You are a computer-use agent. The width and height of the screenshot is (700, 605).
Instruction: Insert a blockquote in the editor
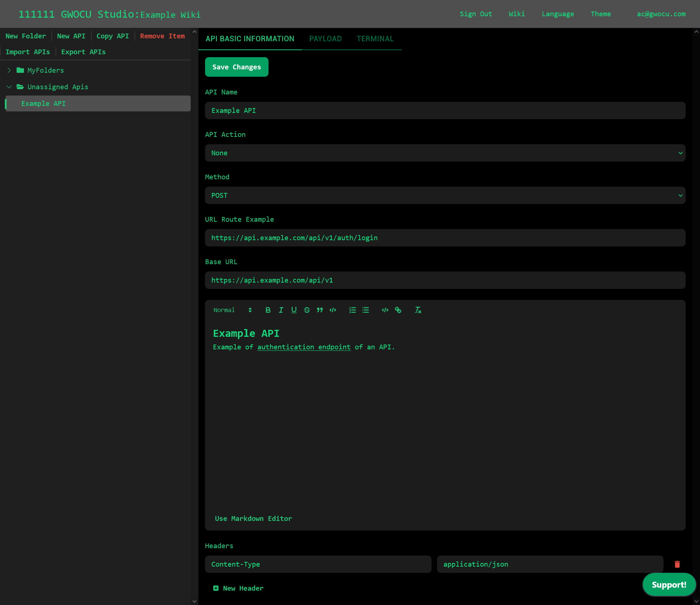coord(320,310)
